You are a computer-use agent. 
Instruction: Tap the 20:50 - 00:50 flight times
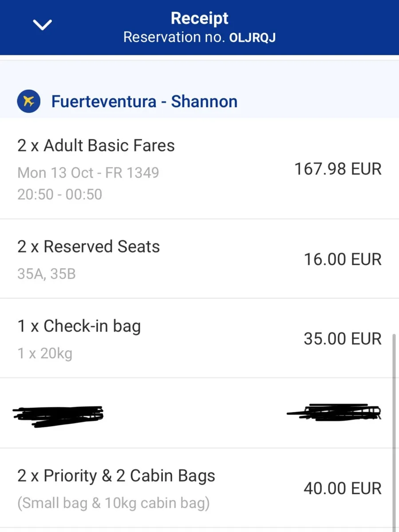59,194
